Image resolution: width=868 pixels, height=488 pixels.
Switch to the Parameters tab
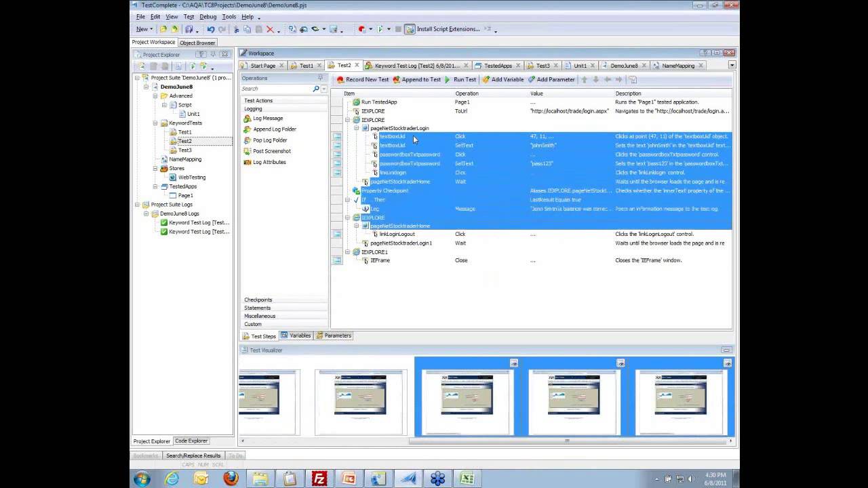[334, 335]
